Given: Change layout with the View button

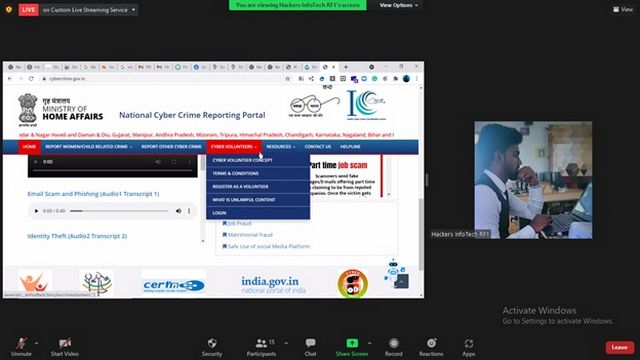Looking at the screenshot, I should [x=623, y=9].
